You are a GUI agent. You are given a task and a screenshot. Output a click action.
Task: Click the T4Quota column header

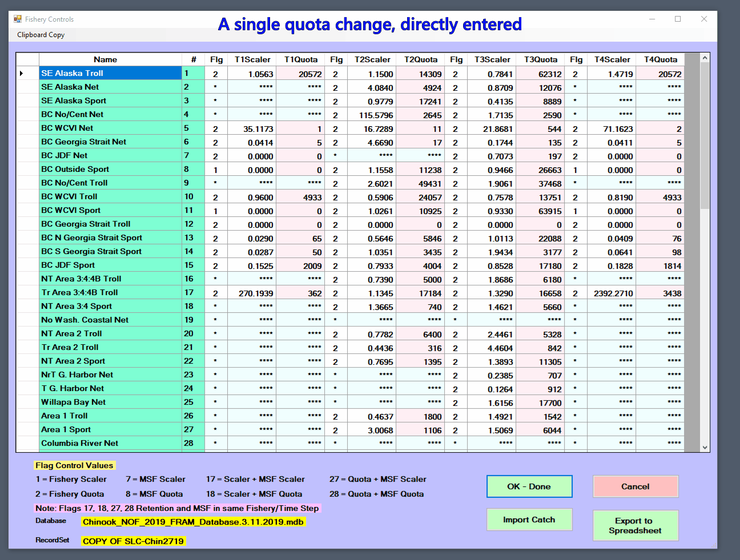[x=660, y=59]
